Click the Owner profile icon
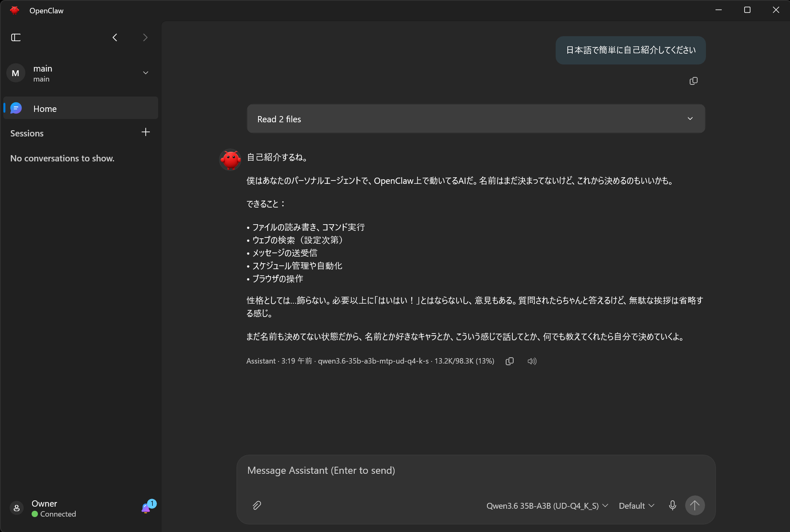Viewport: 790px width, 532px height. [17, 508]
